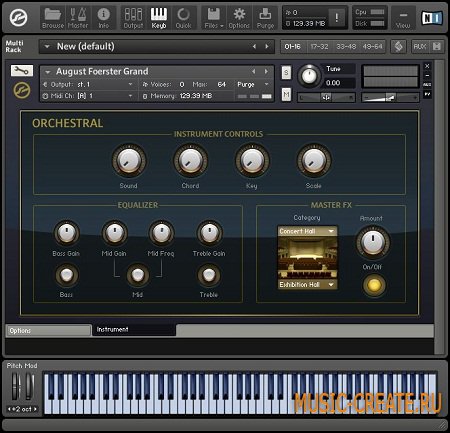Toggle the Treble EQ band switch
This screenshot has height=433, width=450.
tap(209, 276)
